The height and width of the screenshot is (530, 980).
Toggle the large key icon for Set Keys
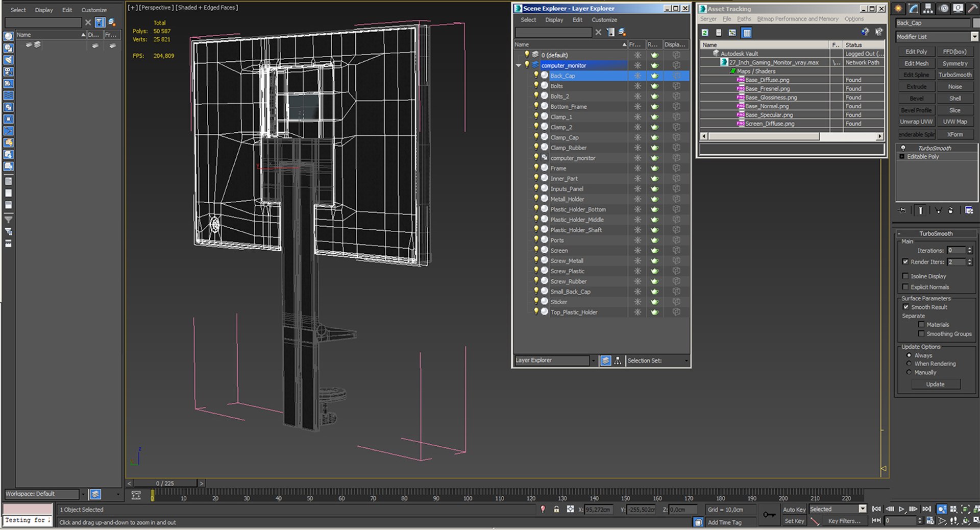click(x=769, y=515)
